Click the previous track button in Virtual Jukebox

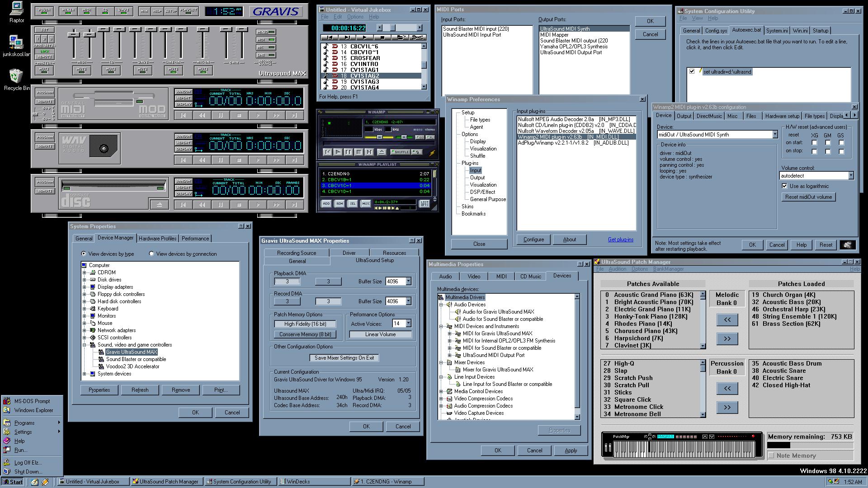point(330,38)
